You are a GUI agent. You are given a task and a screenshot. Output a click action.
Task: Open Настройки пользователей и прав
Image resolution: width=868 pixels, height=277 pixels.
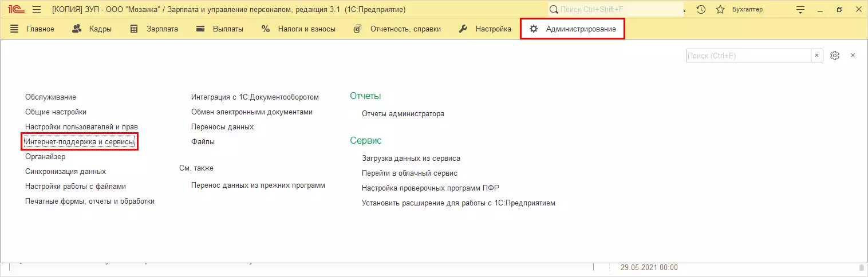(x=81, y=126)
